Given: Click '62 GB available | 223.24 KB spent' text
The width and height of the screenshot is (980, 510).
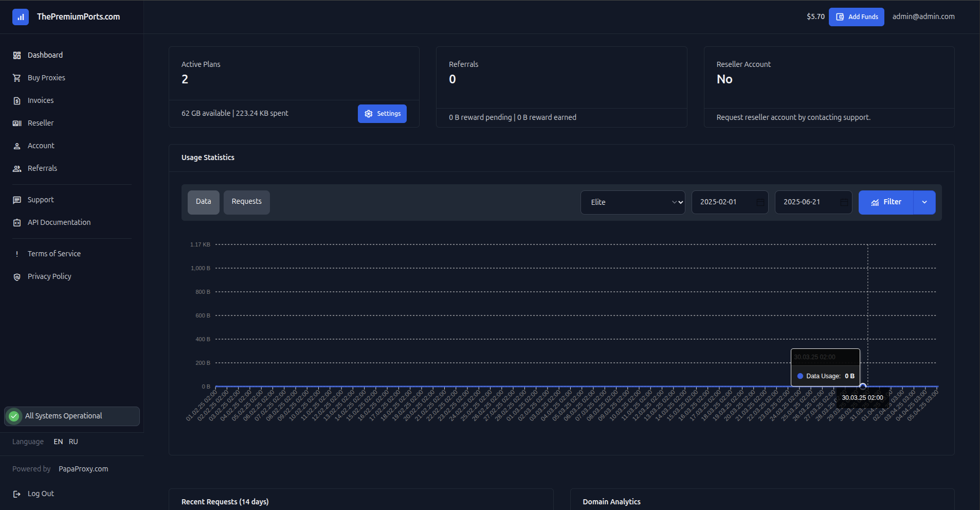Looking at the screenshot, I should click(235, 113).
